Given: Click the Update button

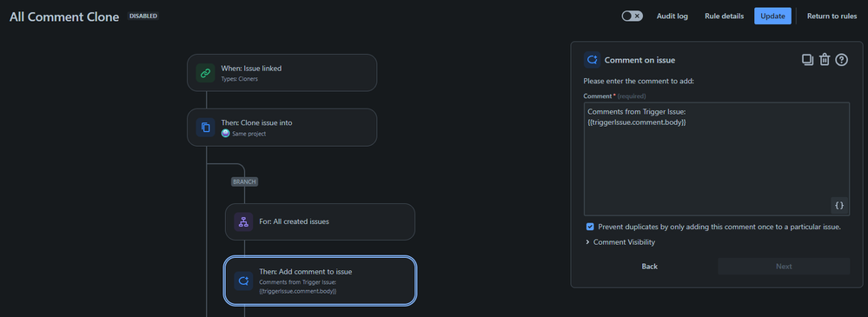Looking at the screenshot, I should pos(772,16).
